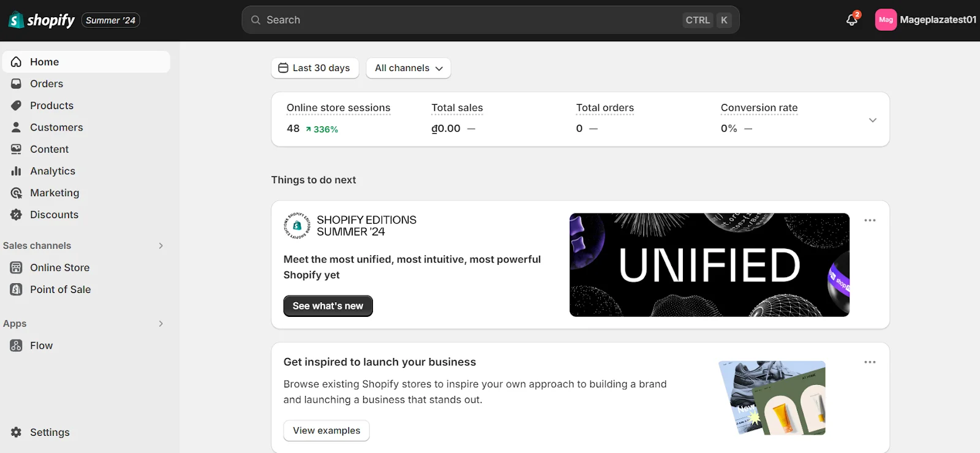Open the All channels dropdown
Image resolution: width=980 pixels, height=453 pixels.
pyautogui.click(x=408, y=68)
